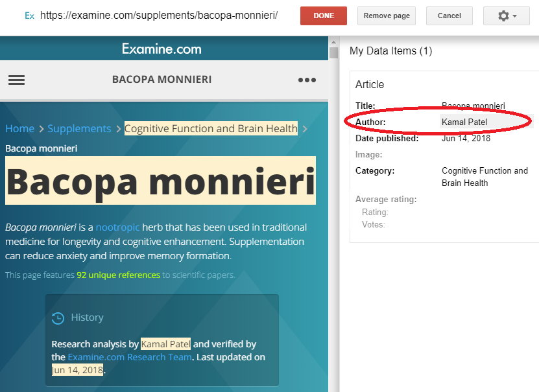
Task: Click the Category value in Article panel
Action: tap(485, 177)
